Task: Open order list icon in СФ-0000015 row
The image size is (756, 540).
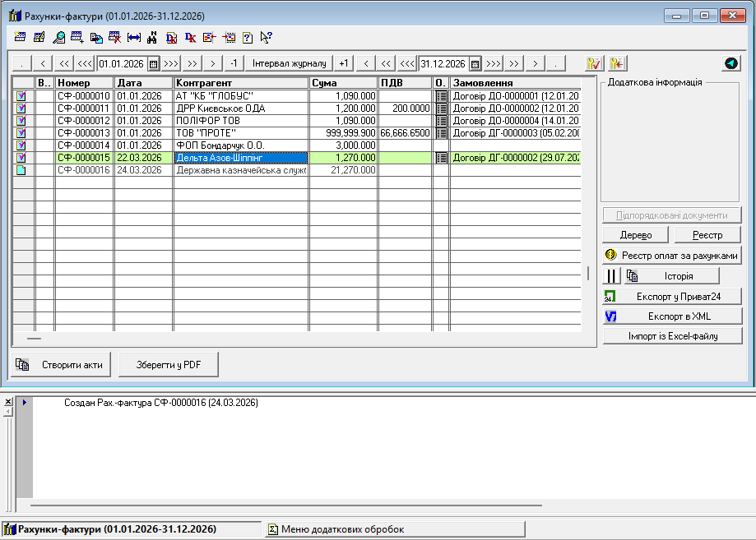Action: (x=441, y=158)
